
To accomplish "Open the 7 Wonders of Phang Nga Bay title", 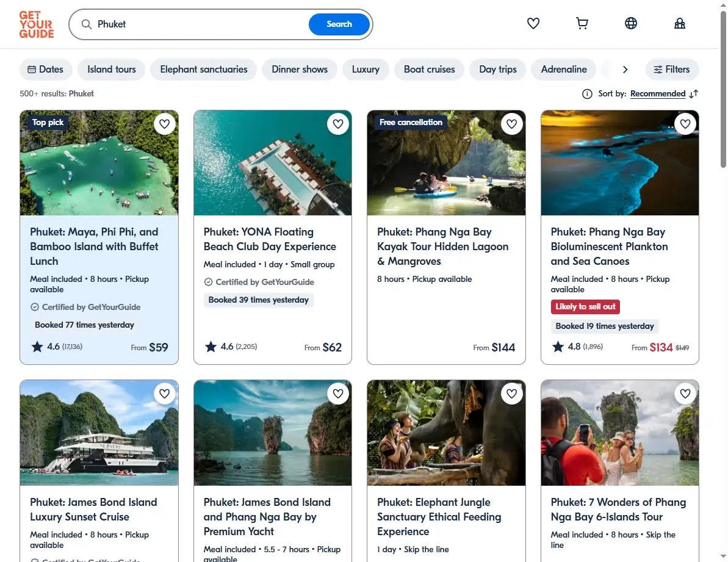I will (x=618, y=509).
